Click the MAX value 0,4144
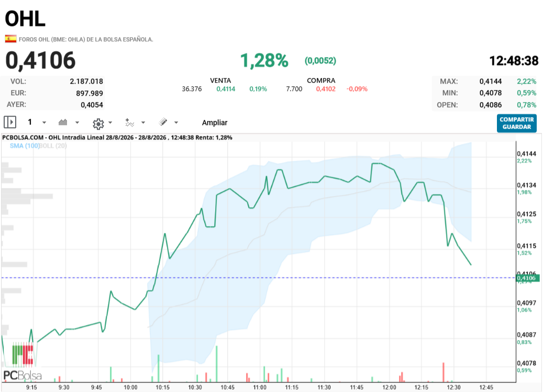This screenshot has width=543, height=392. click(491, 81)
